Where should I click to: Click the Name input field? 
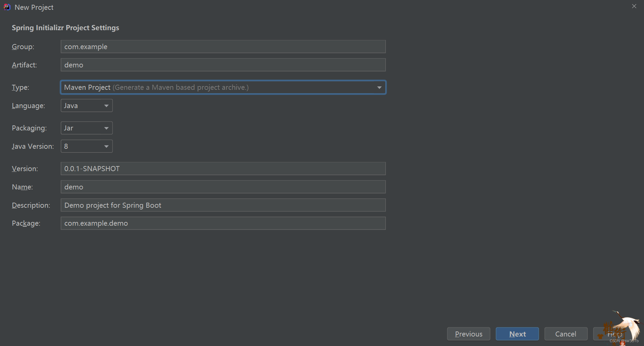pyautogui.click(x=223, y=187)
